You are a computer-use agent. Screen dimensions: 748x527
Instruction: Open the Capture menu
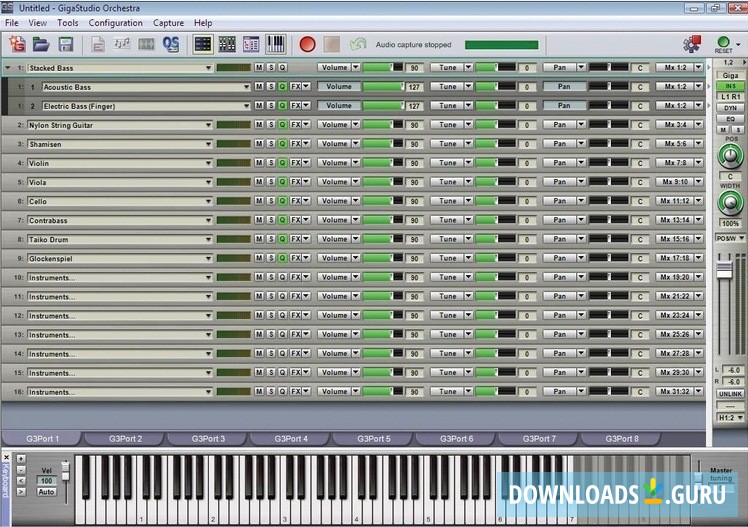coord(168,23)
